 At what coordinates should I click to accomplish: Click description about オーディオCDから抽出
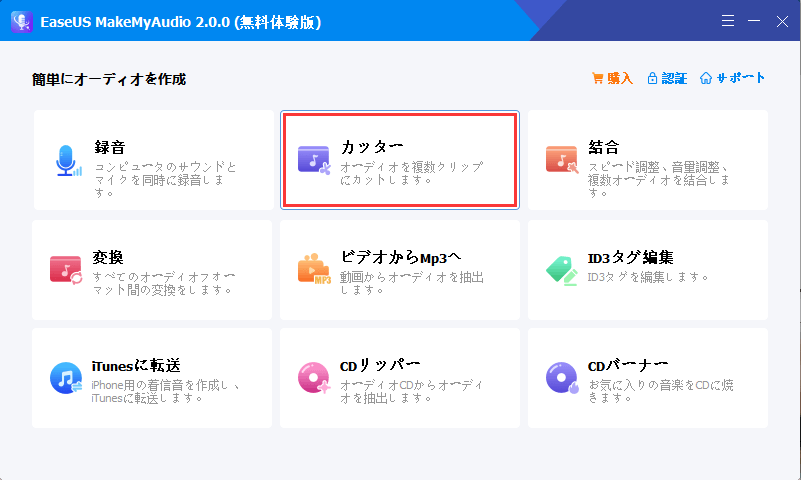click(x=411, y=392)
